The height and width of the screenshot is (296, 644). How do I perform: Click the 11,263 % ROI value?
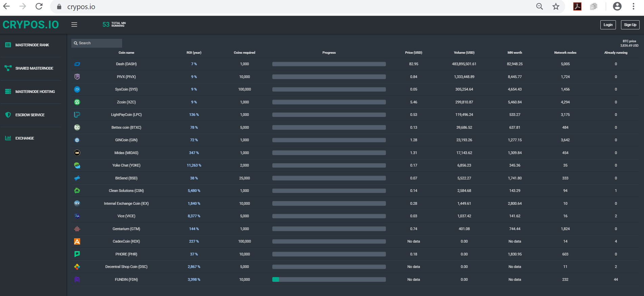[x=194, y=165]
